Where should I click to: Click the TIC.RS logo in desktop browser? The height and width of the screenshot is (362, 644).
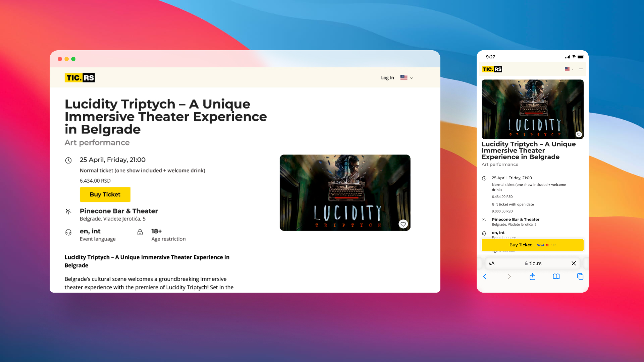tap(80, 78)
